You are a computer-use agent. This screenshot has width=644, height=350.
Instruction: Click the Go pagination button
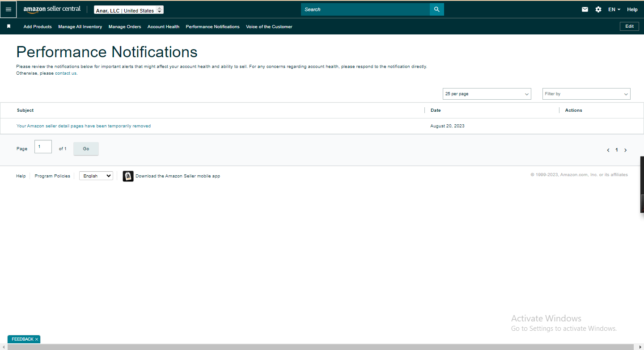pos(86,149)
